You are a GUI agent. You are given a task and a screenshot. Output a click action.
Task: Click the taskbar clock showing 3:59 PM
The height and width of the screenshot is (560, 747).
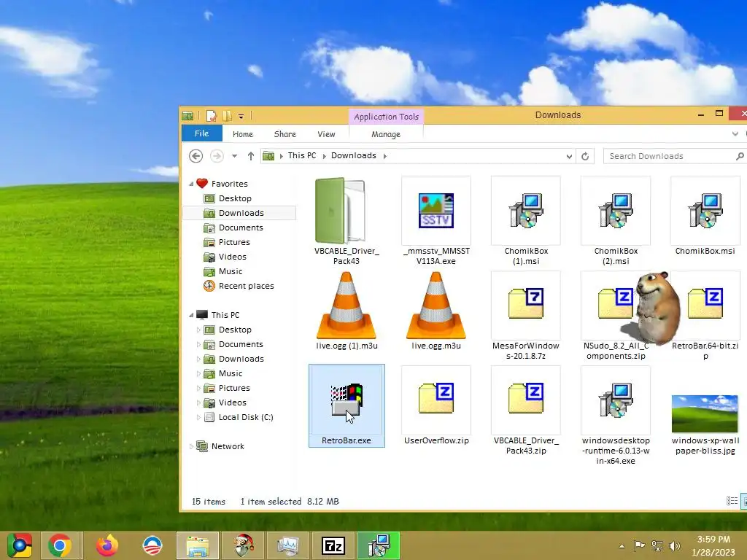713,545
